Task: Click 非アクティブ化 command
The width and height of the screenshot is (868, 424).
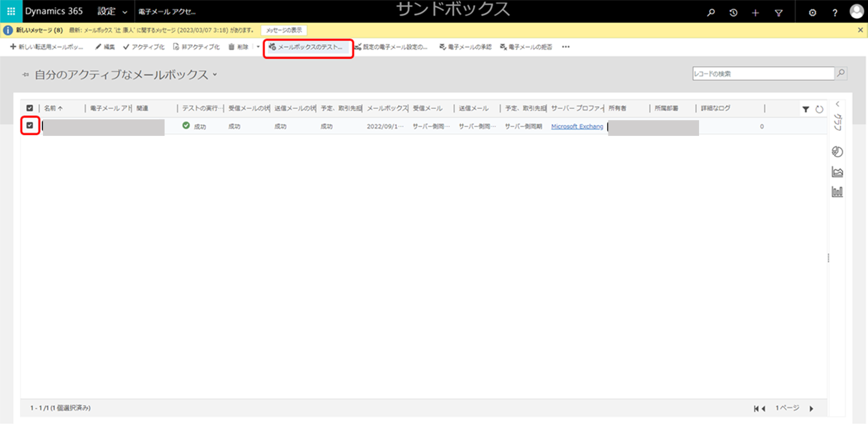Action: (196, 47)
